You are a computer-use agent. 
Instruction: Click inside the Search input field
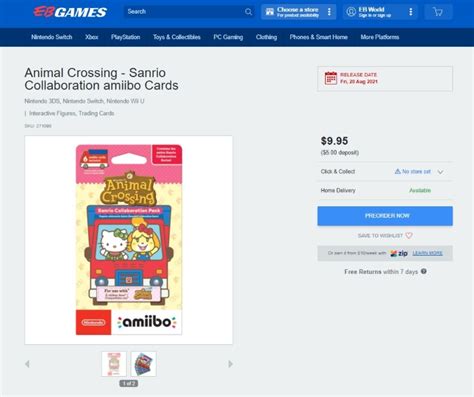[184, 12]
